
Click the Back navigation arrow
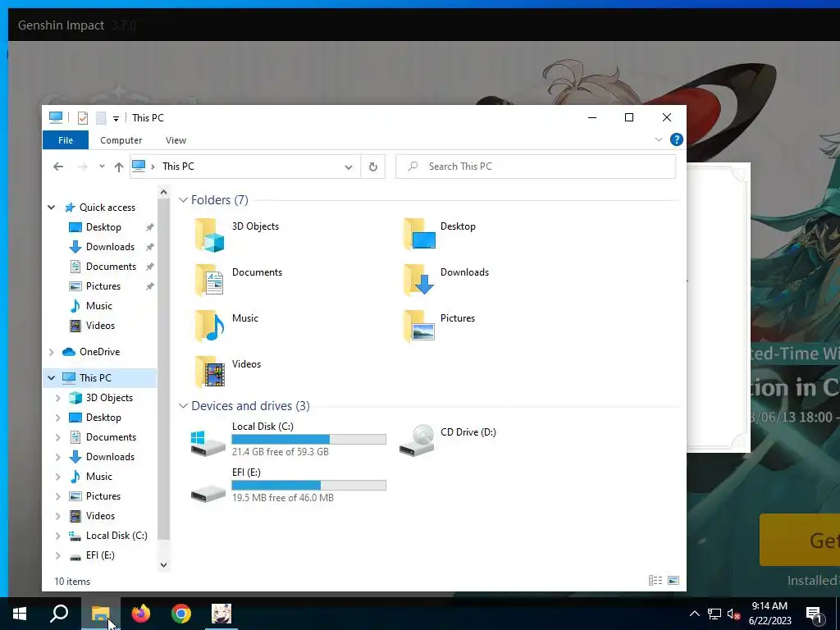(x=58, y=167)
